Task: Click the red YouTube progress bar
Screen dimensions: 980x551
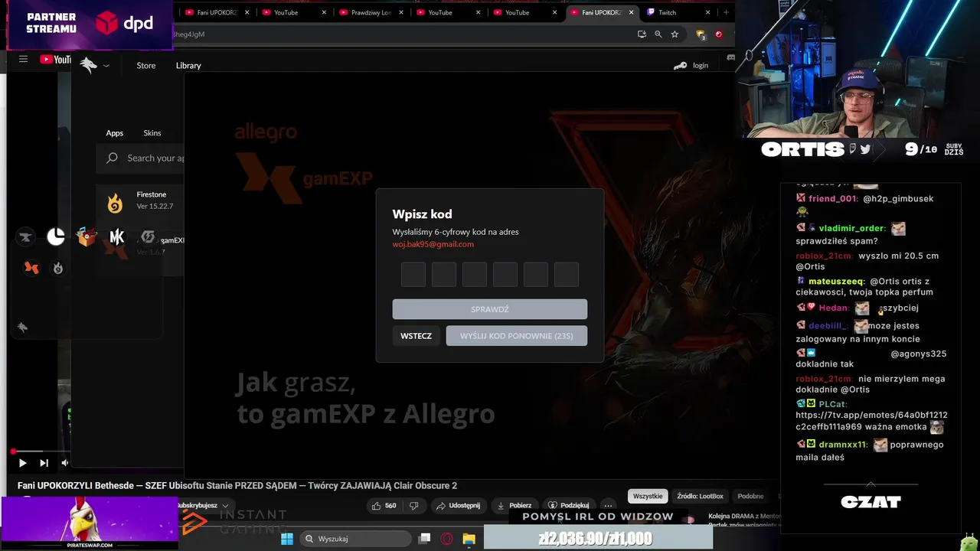Action: (12, 452)
